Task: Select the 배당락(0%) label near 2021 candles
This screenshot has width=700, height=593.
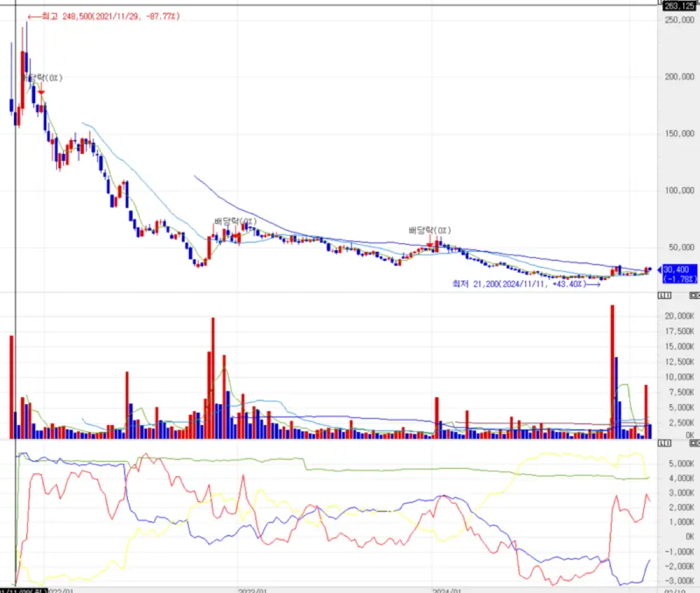Action: point(43,78)
